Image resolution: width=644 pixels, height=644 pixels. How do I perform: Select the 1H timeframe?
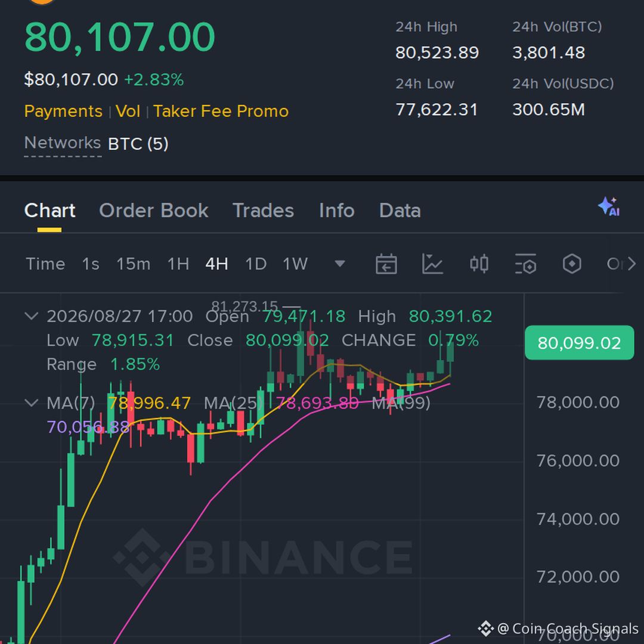click(x=178, y=264)
